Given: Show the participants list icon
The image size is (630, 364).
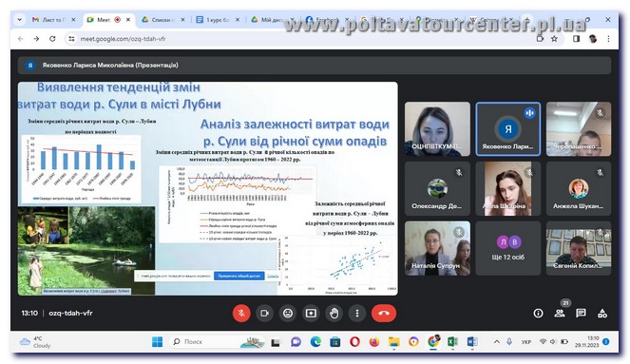Looking at the screenshot, I should click(560, 314).
